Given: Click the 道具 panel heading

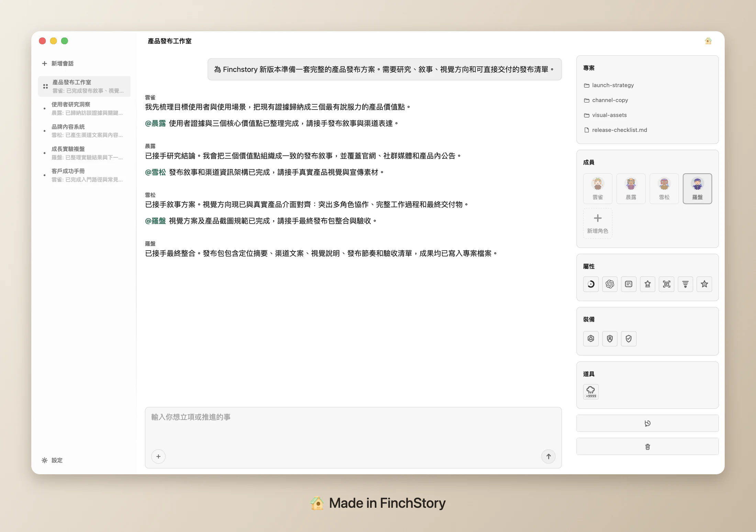Looking at the screenshot, I should click(589, 374).
